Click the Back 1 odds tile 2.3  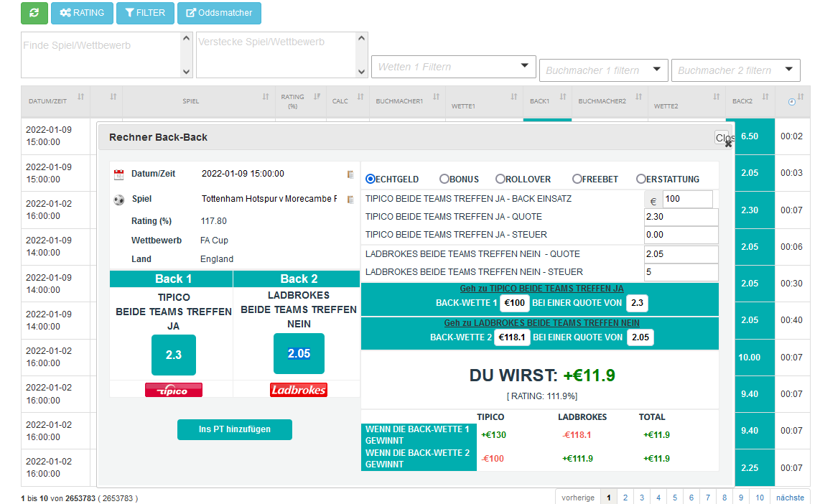click(x=174, y=355)
